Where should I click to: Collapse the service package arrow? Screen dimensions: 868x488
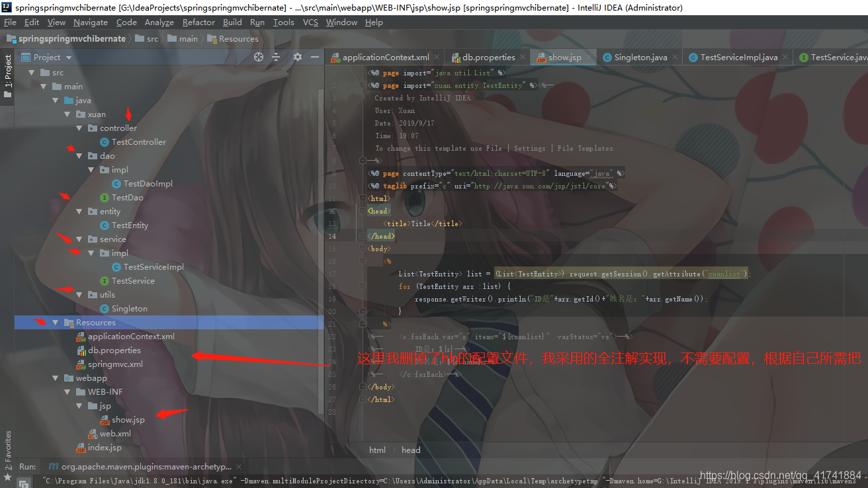[x=79, y=239]
